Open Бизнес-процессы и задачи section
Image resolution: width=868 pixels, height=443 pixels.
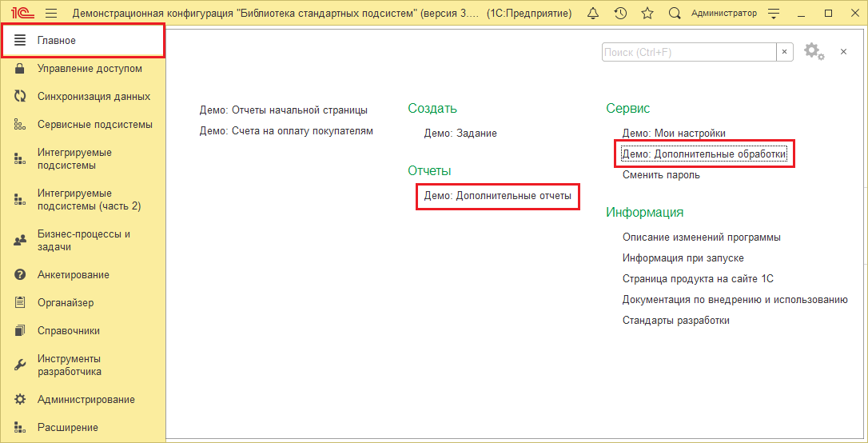[x=83, y=241]
